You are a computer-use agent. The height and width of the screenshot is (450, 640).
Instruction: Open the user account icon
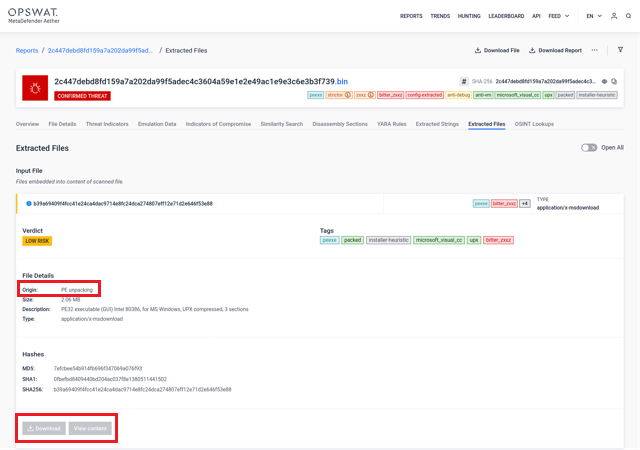(x=613, y=16)
